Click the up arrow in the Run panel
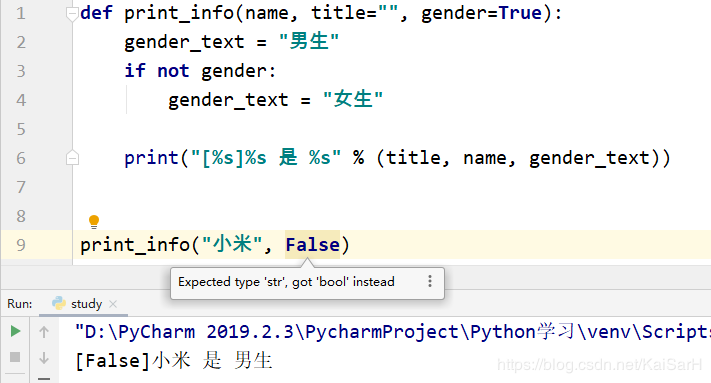Image resolution: width=711 pixels, height=383 pixels. coord(44,332)
